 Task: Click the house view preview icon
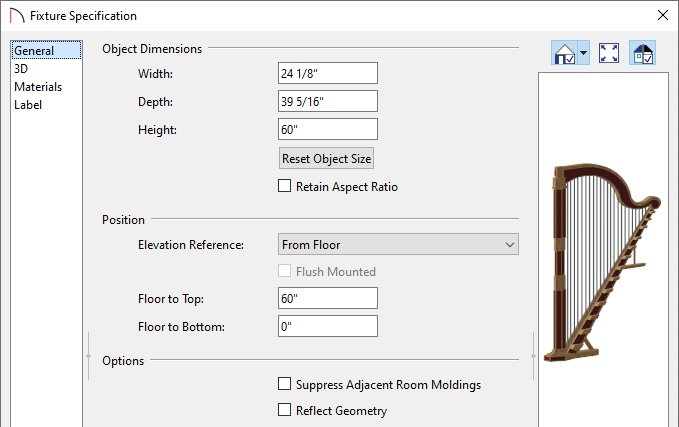(x=565, y=53)
